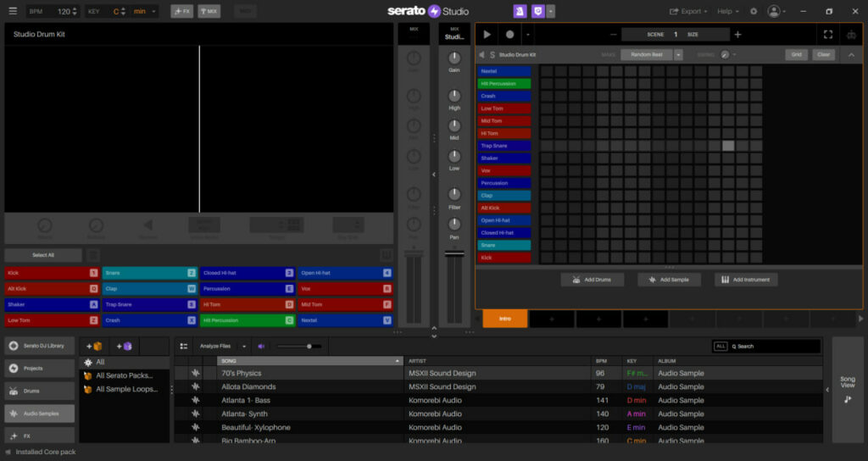Toggle the MIX panel button
The height and width of the screenshot is (461, 868).
(x=209, y=11)
